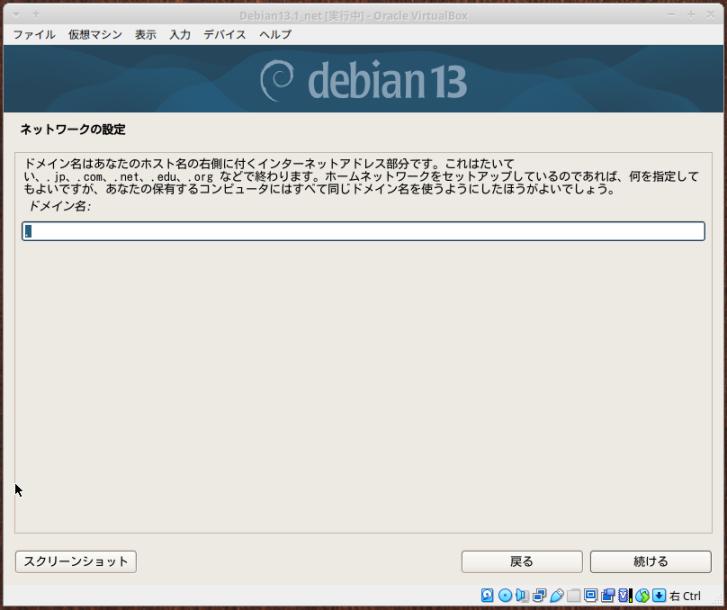Click the recording status icon
Viewport: 727px width, 610px height.
click(608, 595)
